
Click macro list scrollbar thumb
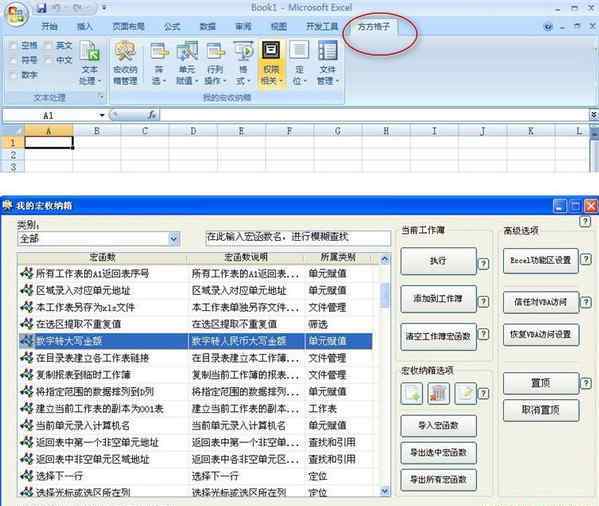[385, 294]
